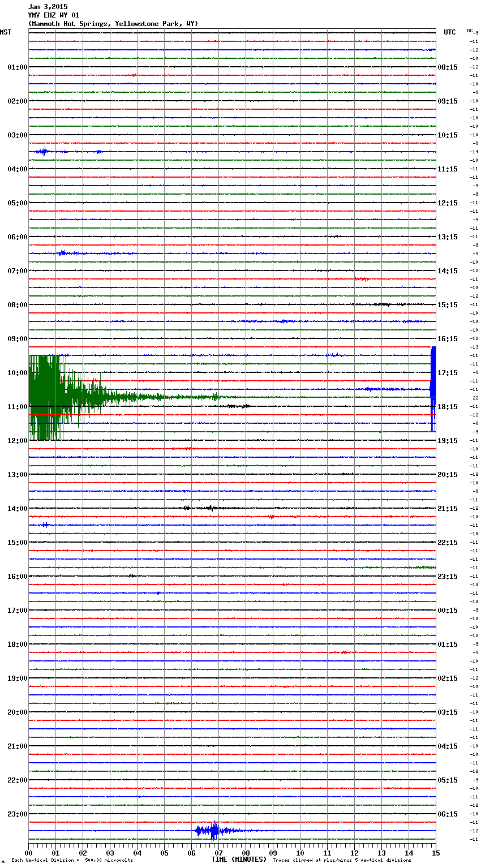This screenshot has width=481, height=868.
Task: Select the 14:00 MST row label
Action: pyautogui.click(x=18, y=509)
